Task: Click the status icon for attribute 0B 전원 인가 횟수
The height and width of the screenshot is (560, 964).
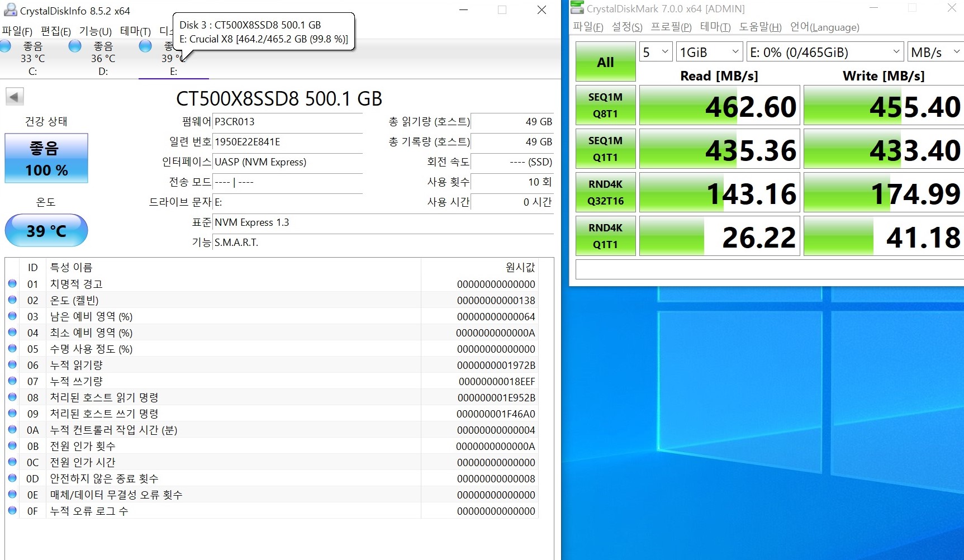Action: [x=12, y=445]
